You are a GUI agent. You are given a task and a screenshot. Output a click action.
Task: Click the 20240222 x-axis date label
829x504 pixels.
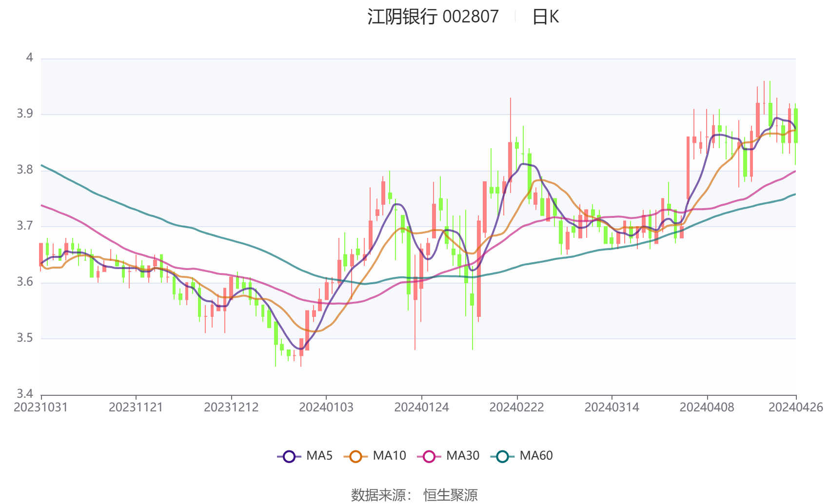coord(516,407)
